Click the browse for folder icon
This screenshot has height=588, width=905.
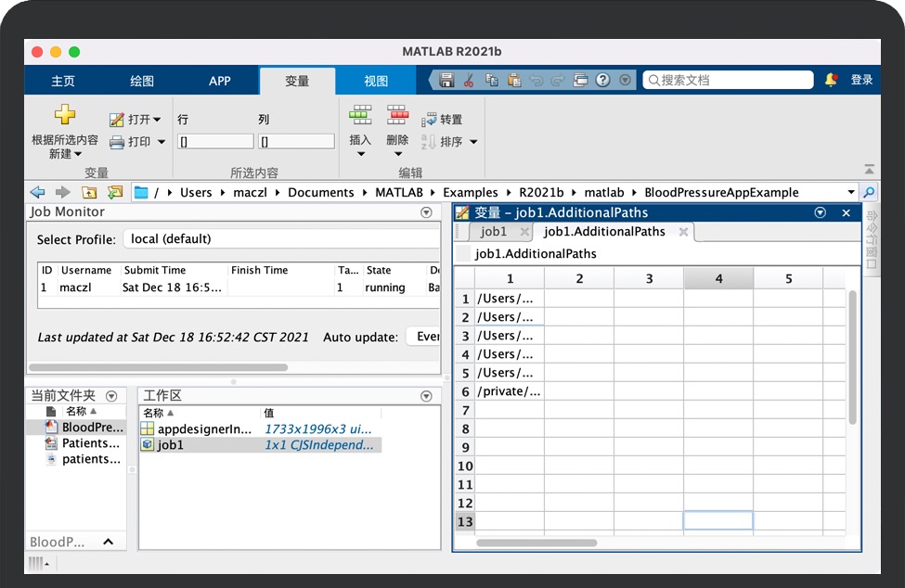click(115, 192)
